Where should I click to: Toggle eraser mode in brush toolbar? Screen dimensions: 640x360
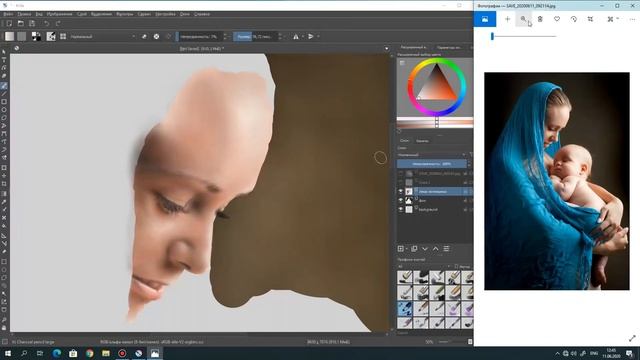144,36
